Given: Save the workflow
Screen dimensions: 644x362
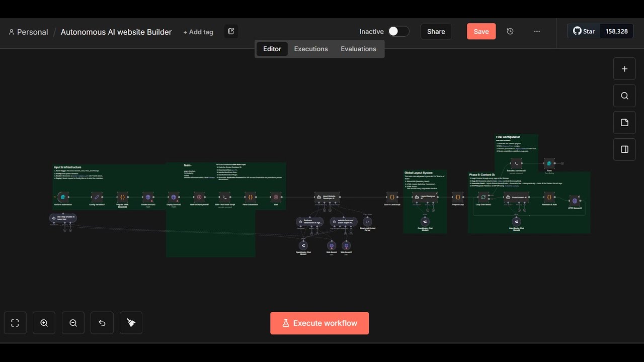Looking at the screenshot, I should [x=481, y=31].
